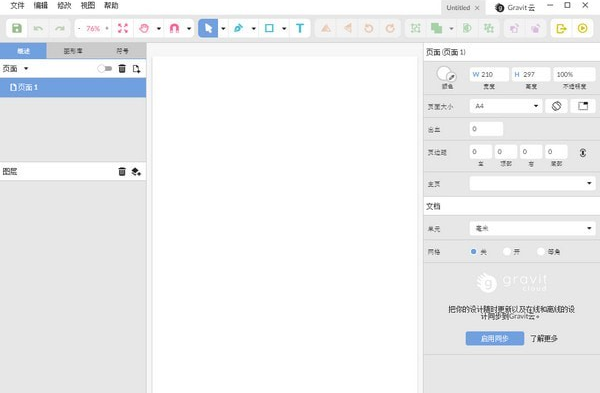
Task: Click the 76% zoom level value
Action: 93,28
